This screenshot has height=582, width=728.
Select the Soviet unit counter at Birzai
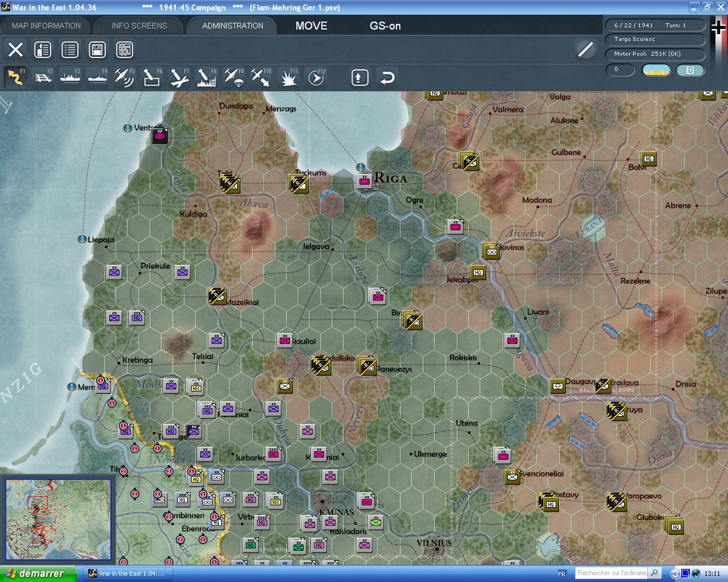412,321
